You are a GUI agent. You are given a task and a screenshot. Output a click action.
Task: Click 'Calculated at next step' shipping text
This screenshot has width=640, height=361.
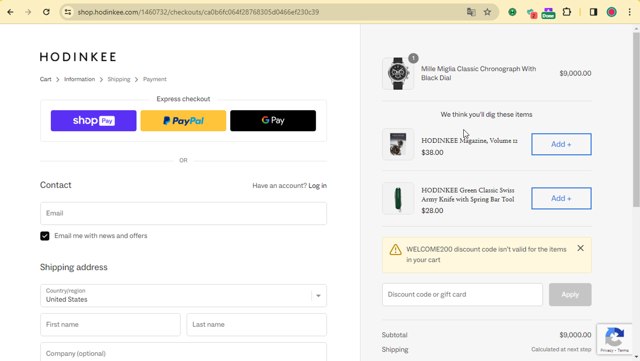[x=561, y=350]
